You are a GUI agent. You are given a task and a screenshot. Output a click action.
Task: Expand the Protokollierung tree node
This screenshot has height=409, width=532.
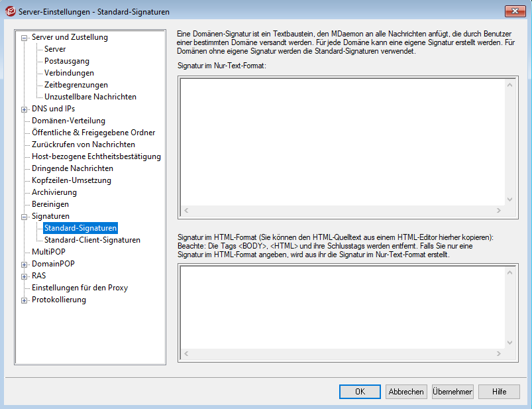[25, 300]
